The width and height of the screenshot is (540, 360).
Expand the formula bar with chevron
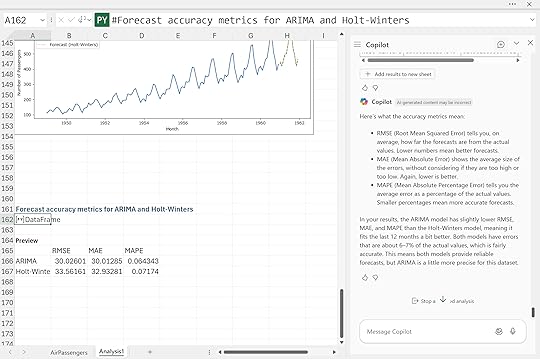click(x=532, y=20)
